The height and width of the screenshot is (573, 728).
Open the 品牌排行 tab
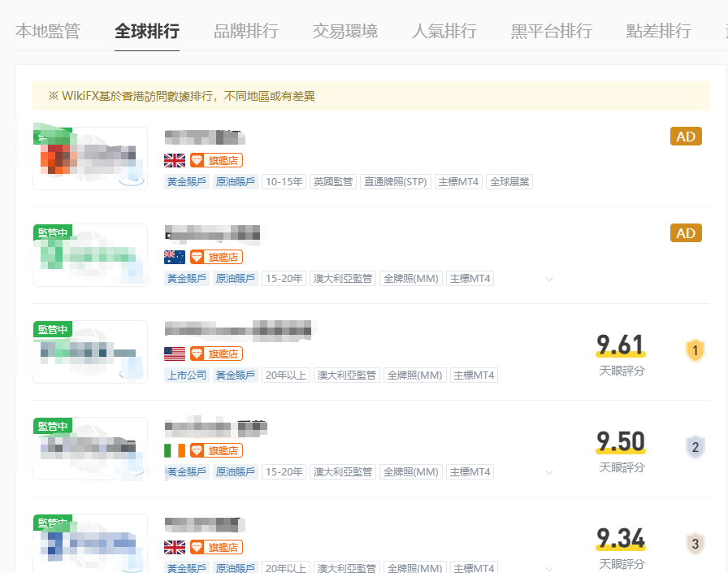(x=246, y=32)
